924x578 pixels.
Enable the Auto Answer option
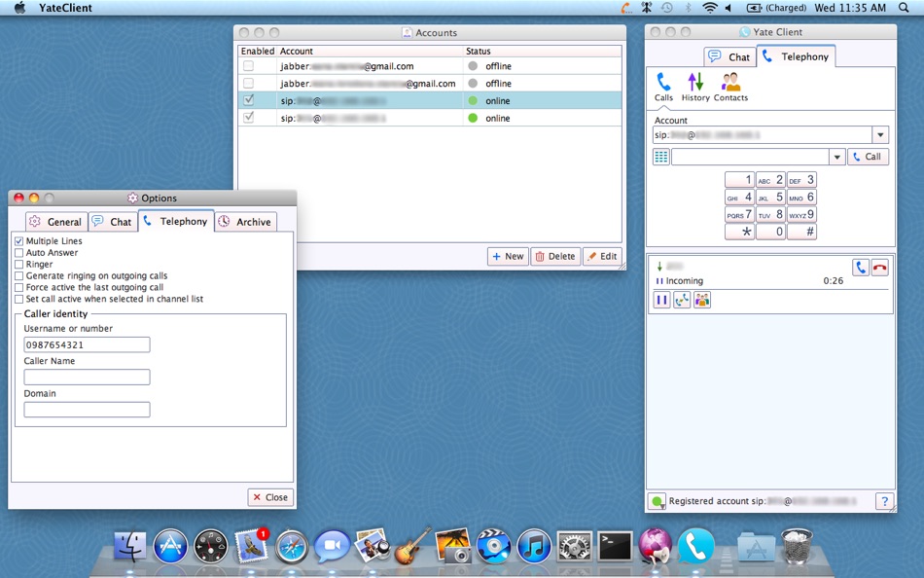click(18, 253)
